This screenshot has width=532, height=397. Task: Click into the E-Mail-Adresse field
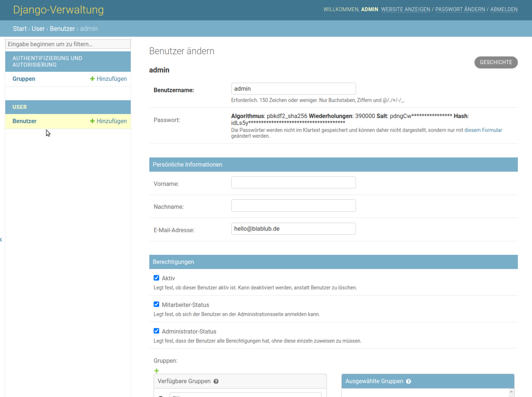[293, 229]
